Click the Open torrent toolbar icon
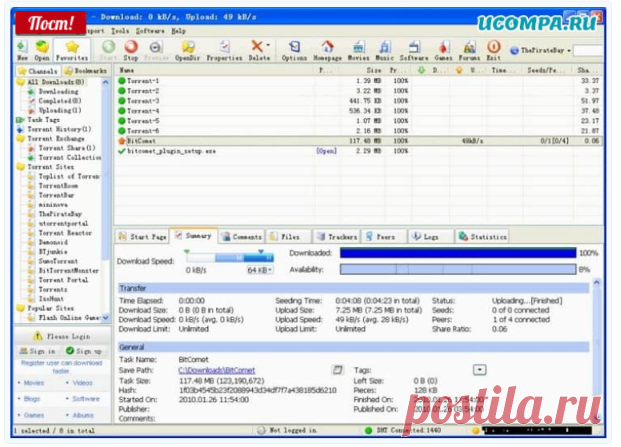Screen dimensions: 621x447 (x=42, y=50)
